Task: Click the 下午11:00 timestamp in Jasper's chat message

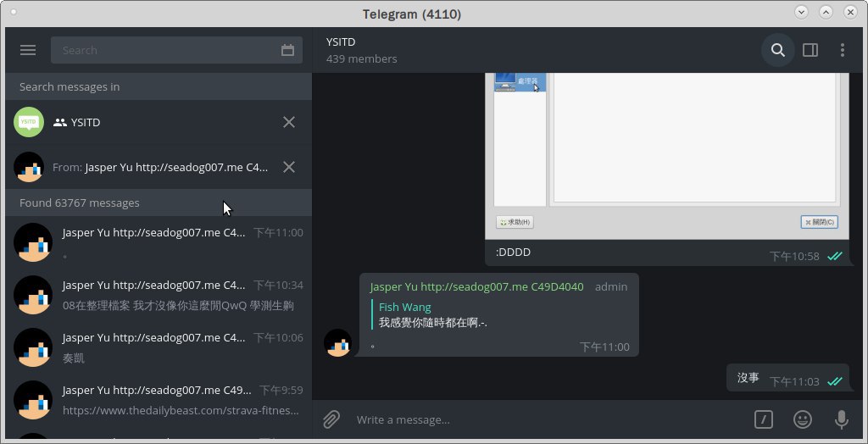Action: (x=604, y=347)
